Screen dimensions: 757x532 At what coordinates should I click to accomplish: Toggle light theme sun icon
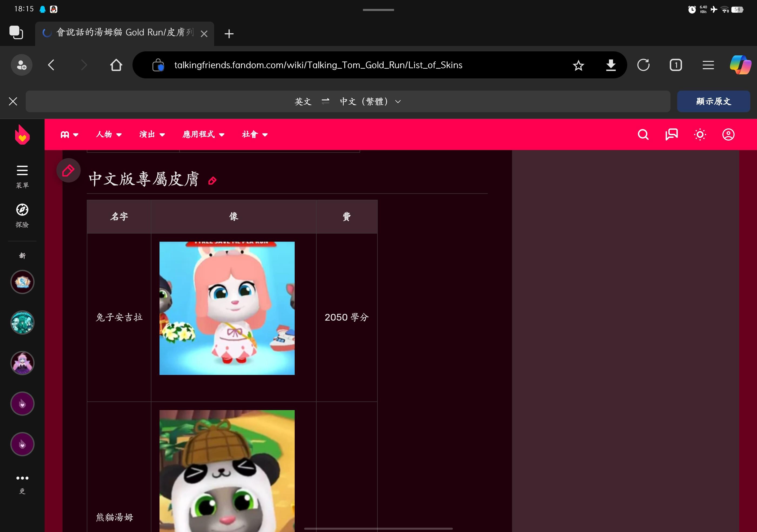coord(700,134)
